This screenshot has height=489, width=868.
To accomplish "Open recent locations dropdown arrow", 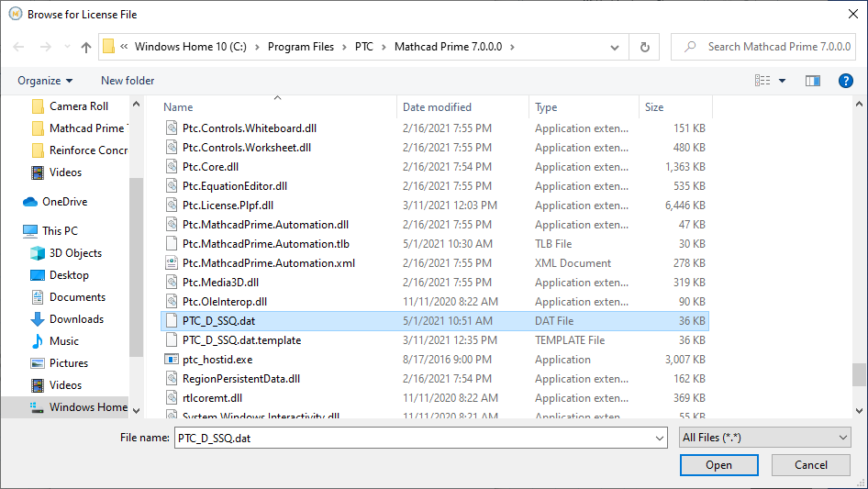I will (x=67, y=47).
